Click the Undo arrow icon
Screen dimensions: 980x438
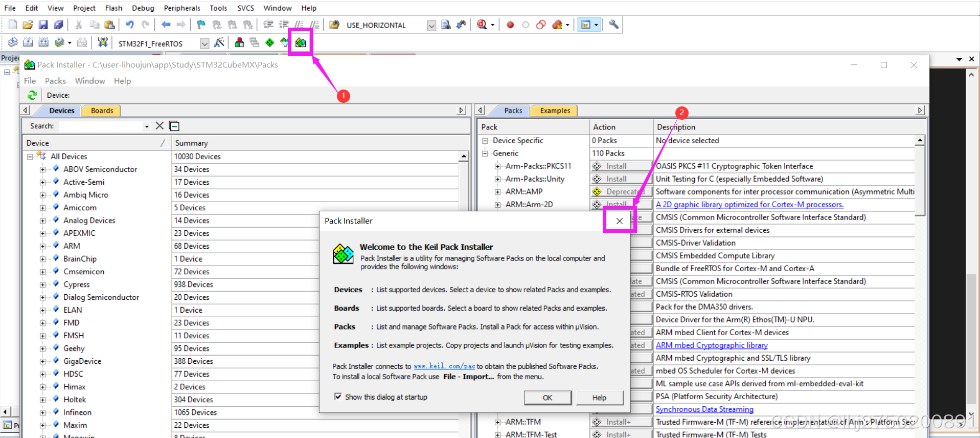click(130, 25)
